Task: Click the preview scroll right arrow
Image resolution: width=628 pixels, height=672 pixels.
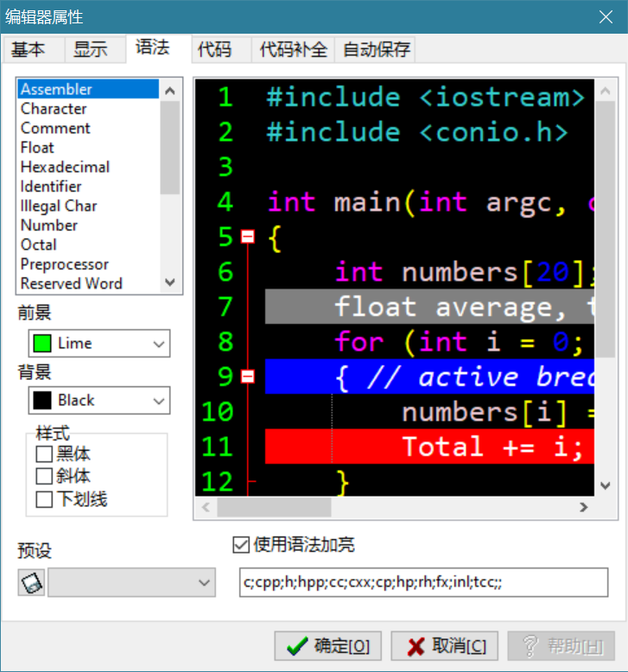Action: point(584,507)
